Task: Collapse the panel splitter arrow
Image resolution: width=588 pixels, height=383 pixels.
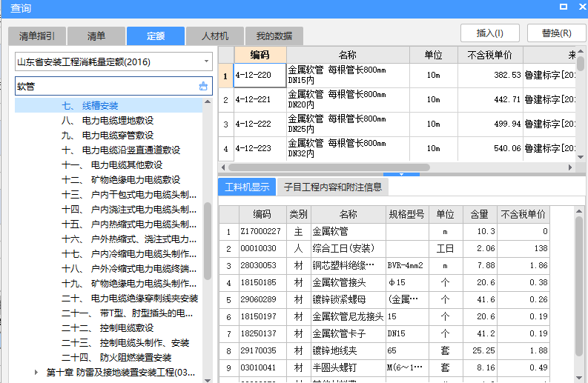Action: [x=401, y=174]
